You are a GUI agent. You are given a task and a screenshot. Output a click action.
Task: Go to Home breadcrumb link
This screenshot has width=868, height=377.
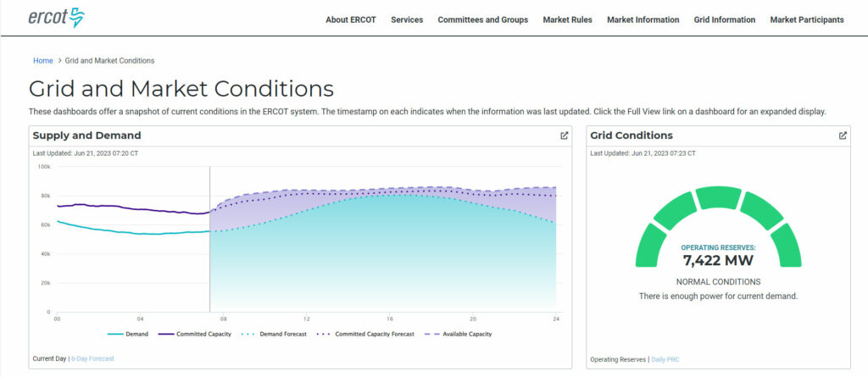tap(43, 61)
